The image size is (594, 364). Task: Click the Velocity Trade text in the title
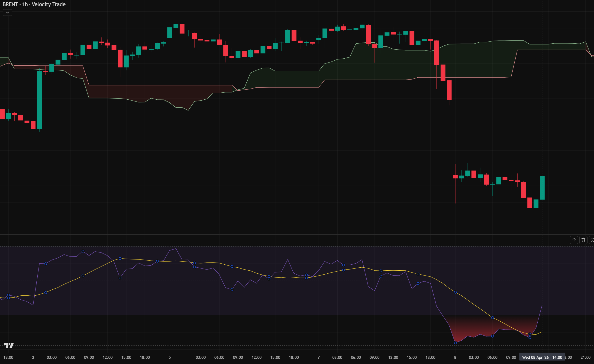coord(49,4)
